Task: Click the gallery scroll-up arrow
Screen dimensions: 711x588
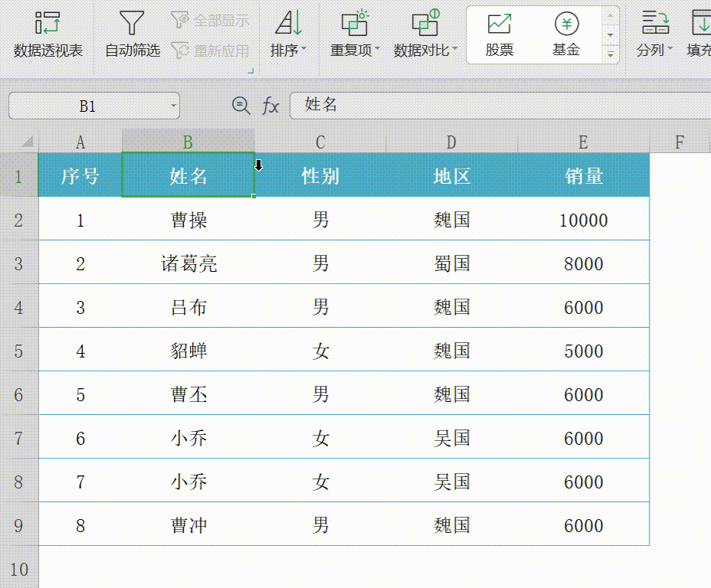Action: [609, 14]
